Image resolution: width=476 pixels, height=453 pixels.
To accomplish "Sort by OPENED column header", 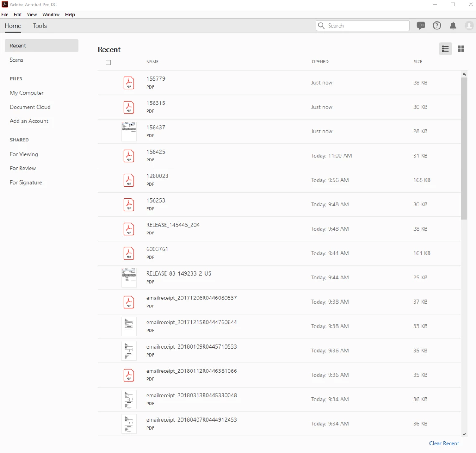I will (x=320, y=62).
